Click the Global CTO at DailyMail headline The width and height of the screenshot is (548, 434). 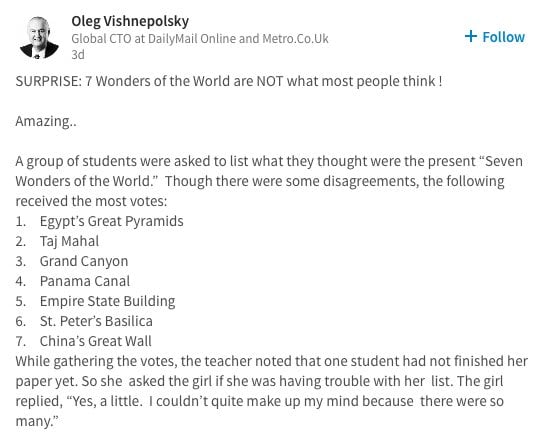[200, 38]
